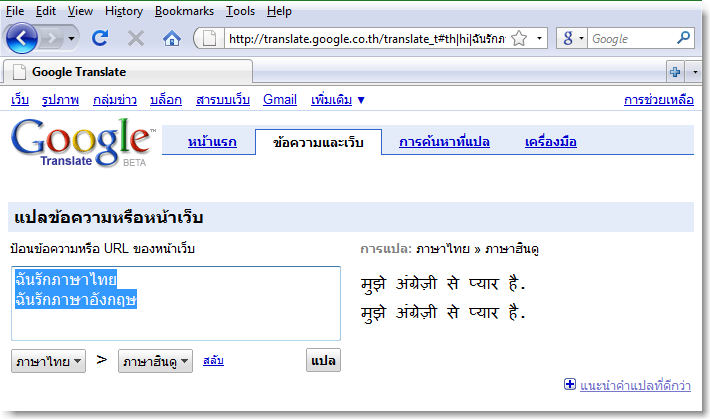Click the สารบบเว็บ link

pos(223,100)
